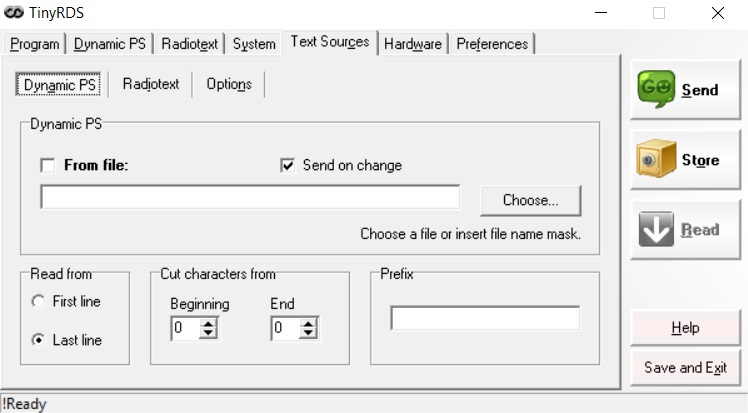The image size is (748, 413).
Task: Increase the End cut value
Action: tap(309, 323)
